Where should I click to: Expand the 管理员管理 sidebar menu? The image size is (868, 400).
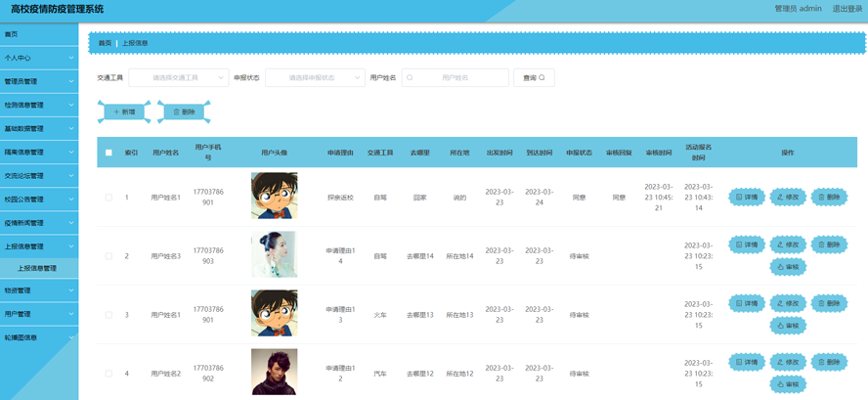[39, 81]
